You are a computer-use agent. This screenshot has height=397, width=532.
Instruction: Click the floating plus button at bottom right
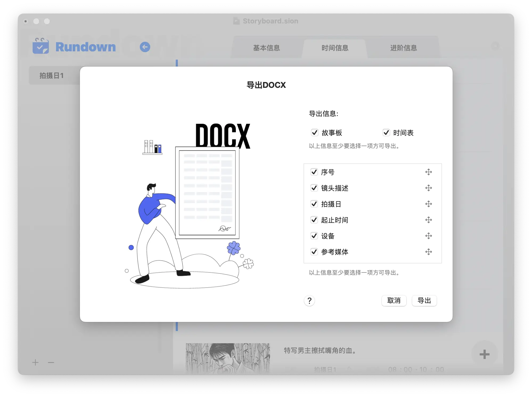tap(485, 354)
